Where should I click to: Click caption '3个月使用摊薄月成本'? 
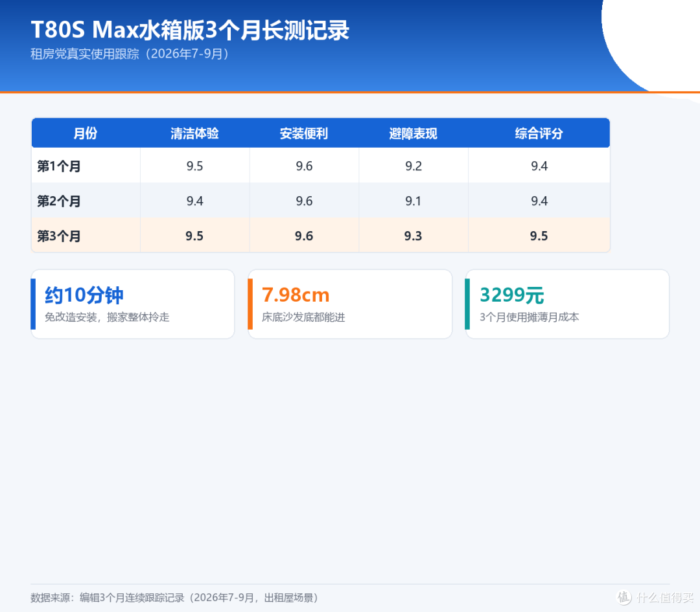pos(530,317)
